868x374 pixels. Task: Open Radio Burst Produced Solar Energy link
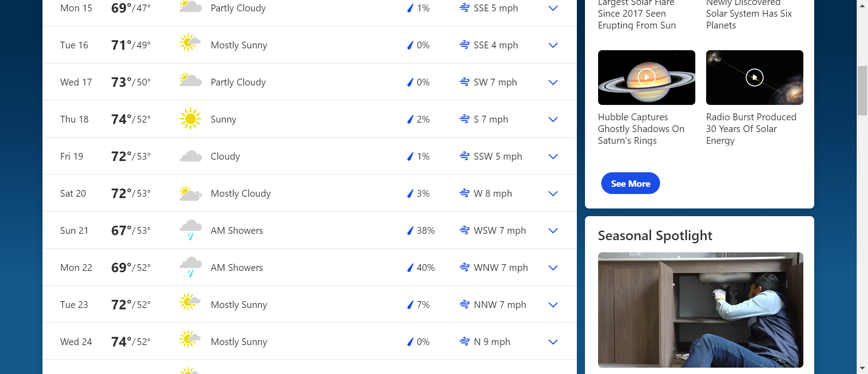(751, 129)
